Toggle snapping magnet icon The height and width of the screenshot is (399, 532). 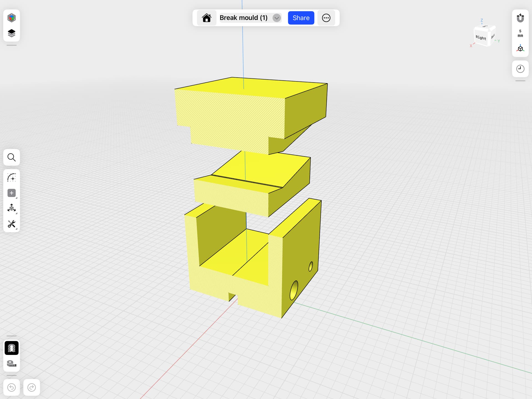coord(520,18)
